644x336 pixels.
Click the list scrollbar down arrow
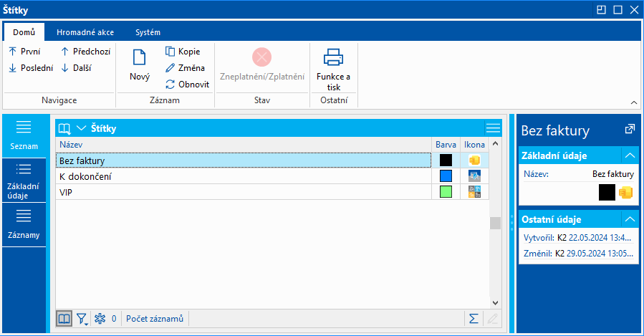pos(495,303)
